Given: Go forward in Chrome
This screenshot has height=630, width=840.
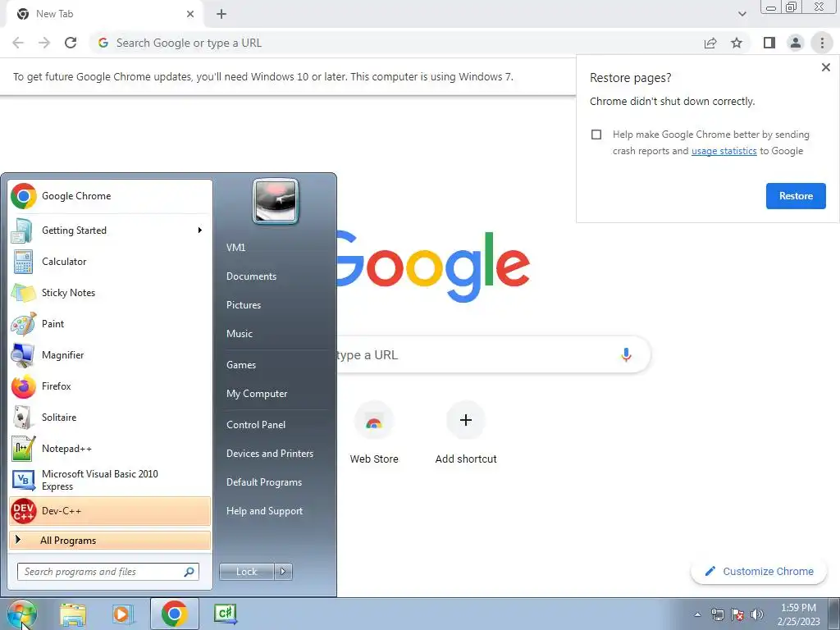Looking at the screenshot, I should [x=44, y=43].
